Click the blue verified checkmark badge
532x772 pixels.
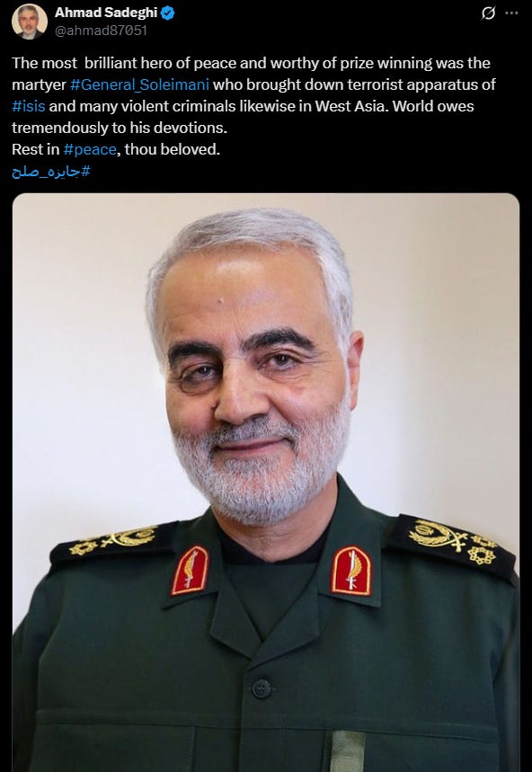click(x=168, y=13)
